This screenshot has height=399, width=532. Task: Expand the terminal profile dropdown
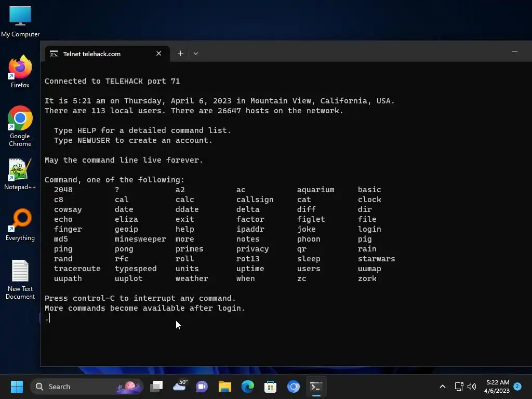click(196, 54)
